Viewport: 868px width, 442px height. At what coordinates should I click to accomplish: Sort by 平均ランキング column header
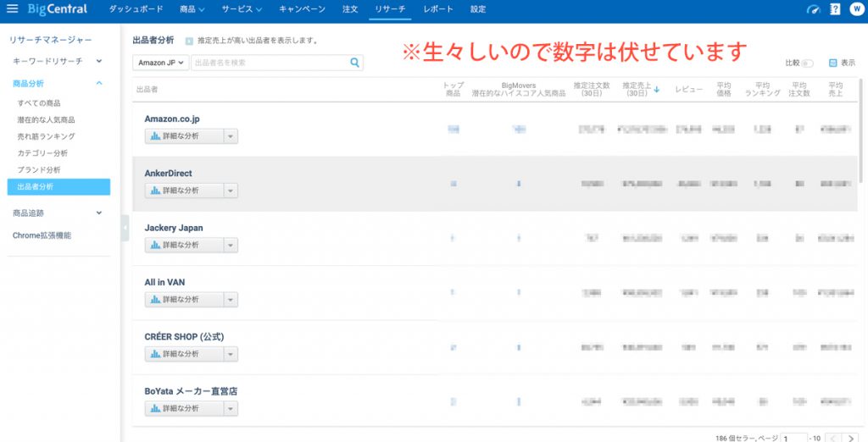coord(762,89)
